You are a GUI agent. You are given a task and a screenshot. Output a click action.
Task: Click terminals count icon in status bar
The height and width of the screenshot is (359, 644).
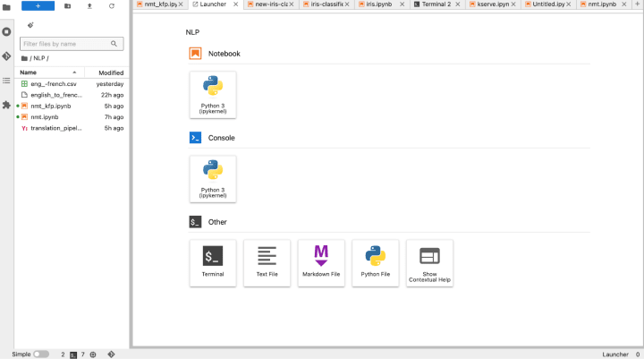73,355
